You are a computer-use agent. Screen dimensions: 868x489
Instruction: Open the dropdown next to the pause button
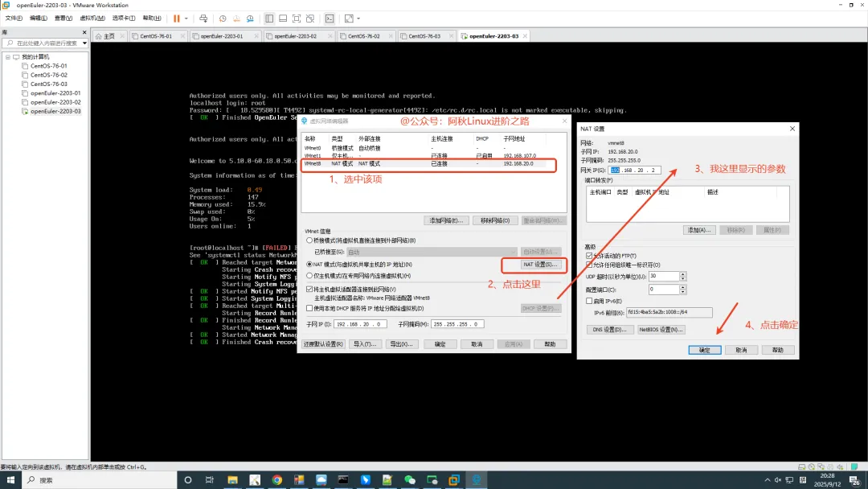[186, 18]
